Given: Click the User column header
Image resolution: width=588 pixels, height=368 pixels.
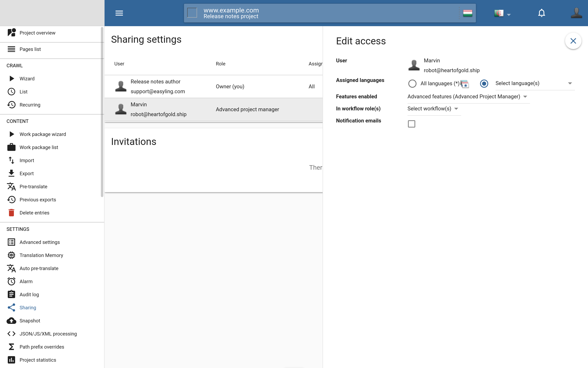Looking at the screenshot, I should (119, 64).
